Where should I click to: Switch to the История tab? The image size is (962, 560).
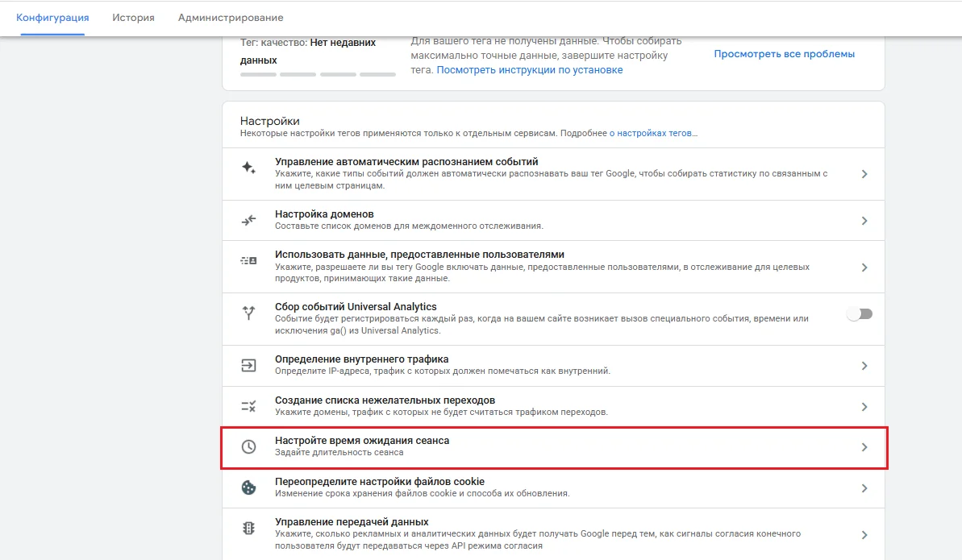click(x=133, y=17)
